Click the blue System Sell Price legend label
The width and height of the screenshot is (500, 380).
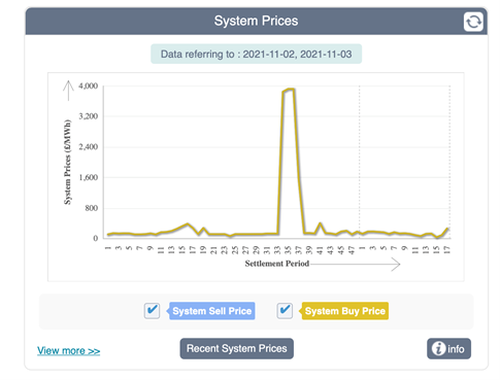[212, 311]
